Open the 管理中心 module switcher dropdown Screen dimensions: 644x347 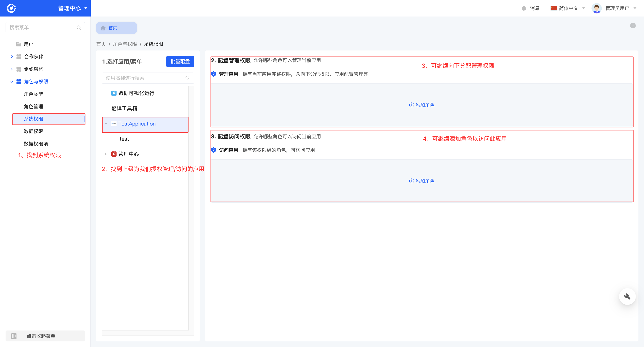pyautogui.click(x=73, y=8)
